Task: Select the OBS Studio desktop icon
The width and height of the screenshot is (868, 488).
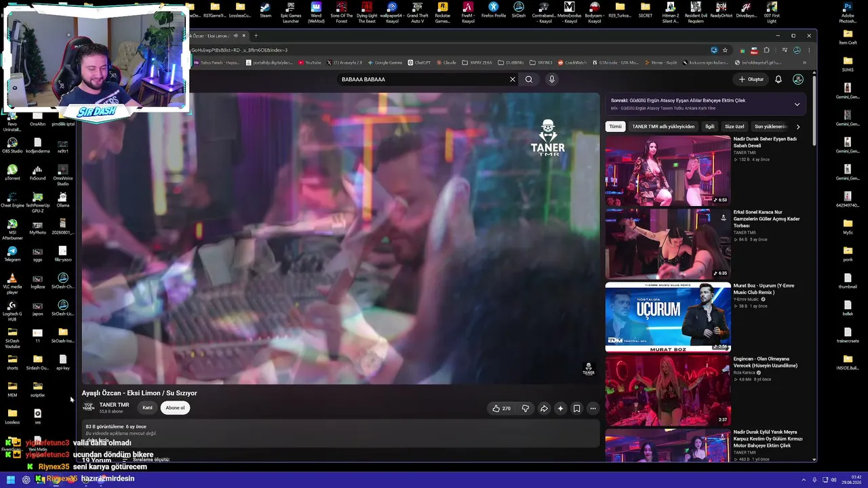Action: 12,146
